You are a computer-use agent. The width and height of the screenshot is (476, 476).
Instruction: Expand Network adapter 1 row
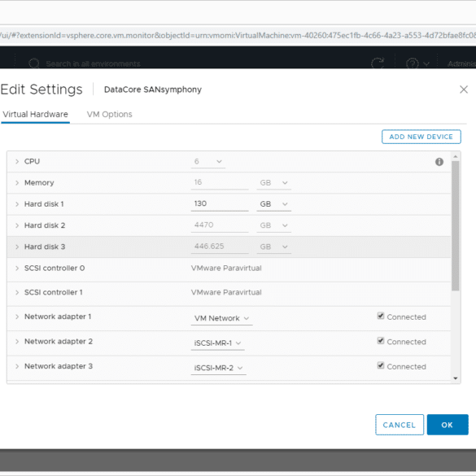[17, 317]
